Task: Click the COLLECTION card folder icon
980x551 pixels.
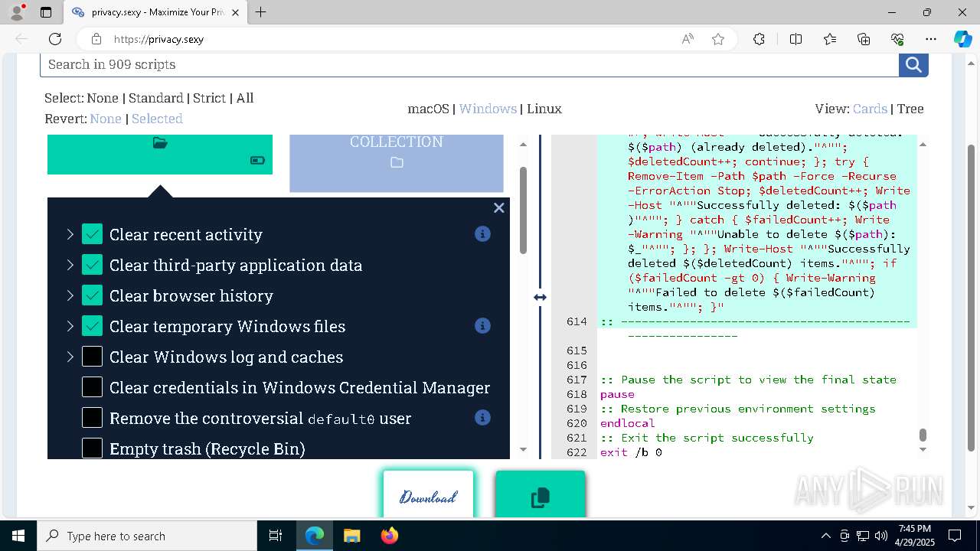Action: 397,162
